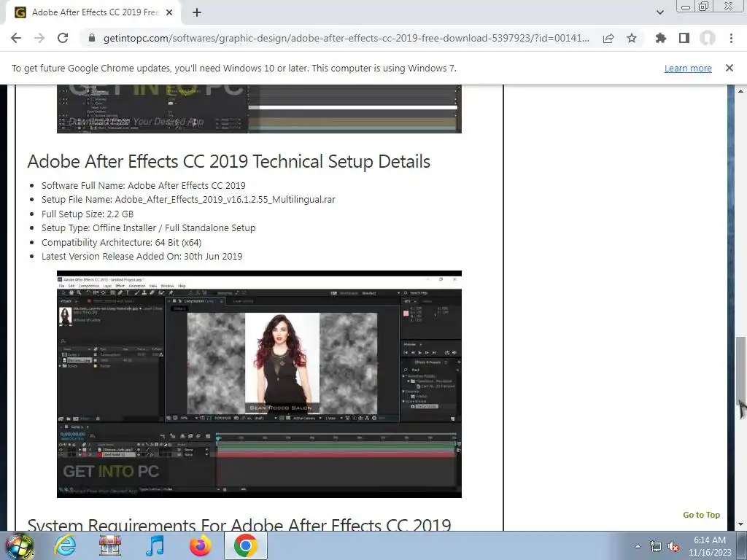Toggle the Chrome side panel
This screenshot has height=560, width=747.
pyautogui.click(x=684, y=38)
